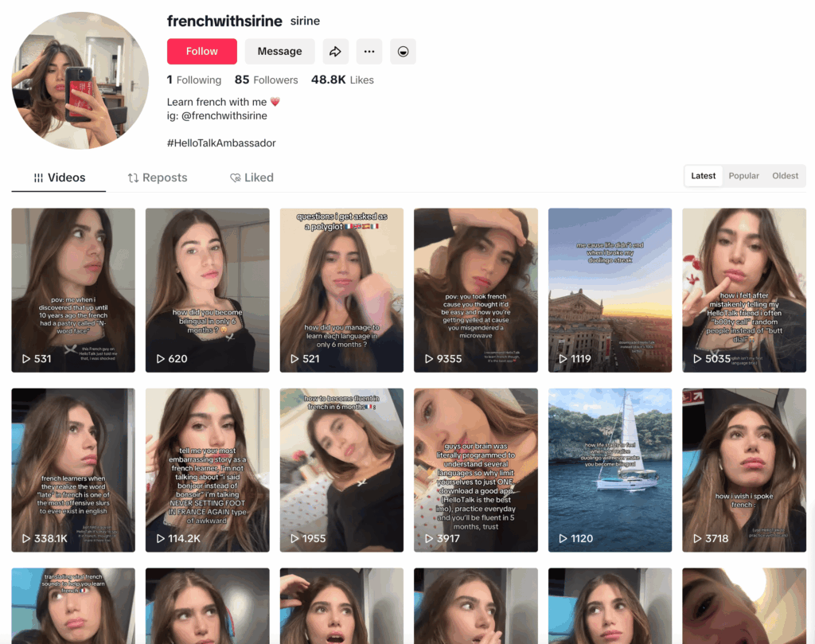The height and width of the screenshot is (644, 815).
Task: Open the three-dots more options menu
Action: pyautogui.click(x=369, y=52)
